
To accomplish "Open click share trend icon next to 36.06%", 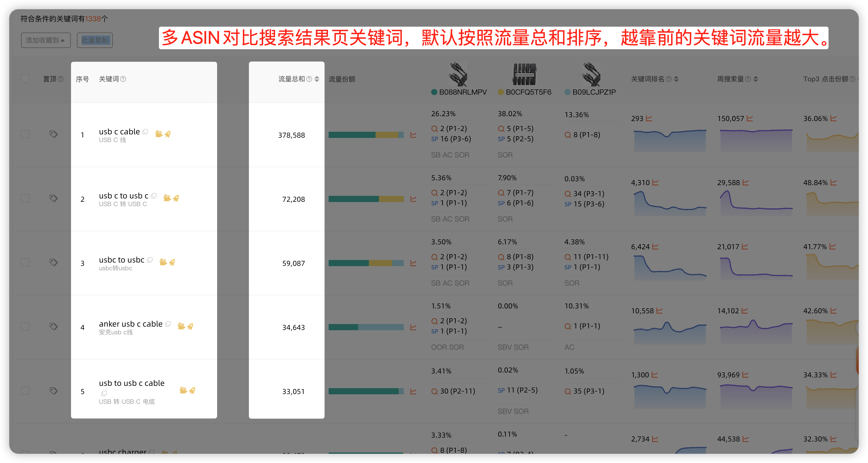I will click(834, 118).
